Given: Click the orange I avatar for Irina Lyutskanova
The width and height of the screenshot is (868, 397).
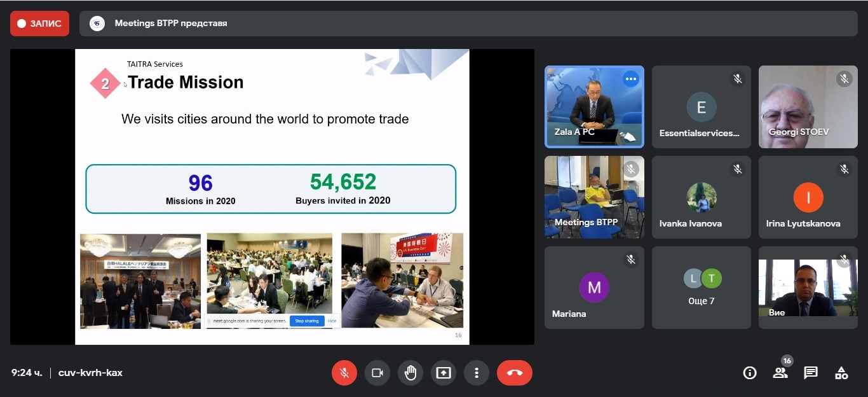Looking at the screenshot, I should (x=808, y=197).
